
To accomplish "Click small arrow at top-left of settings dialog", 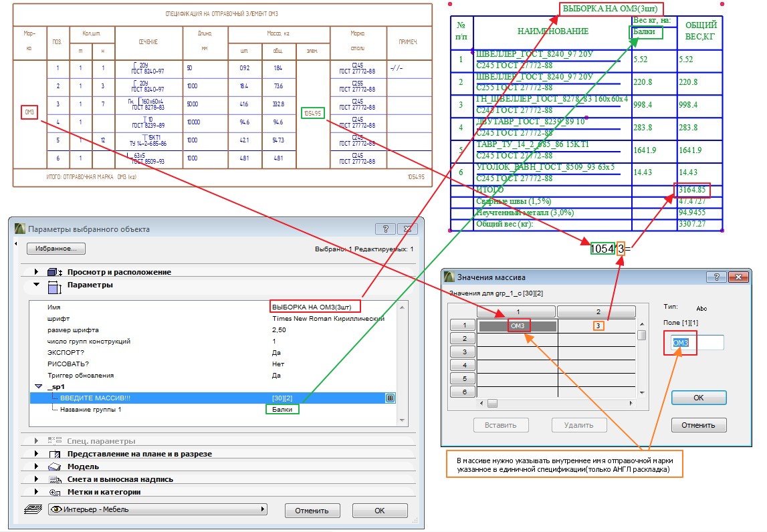I will point(15,243).
